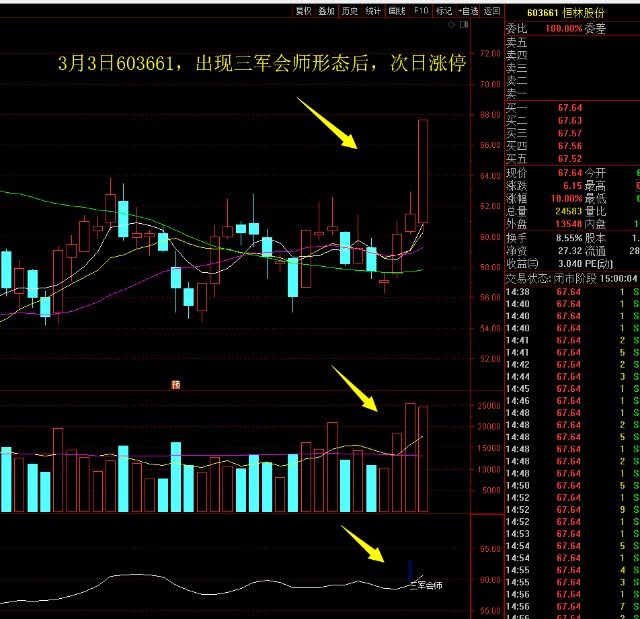Select the 三军会师 signal label
The height and width of the screenshot is (619, 640).
[x=425, y=584]
